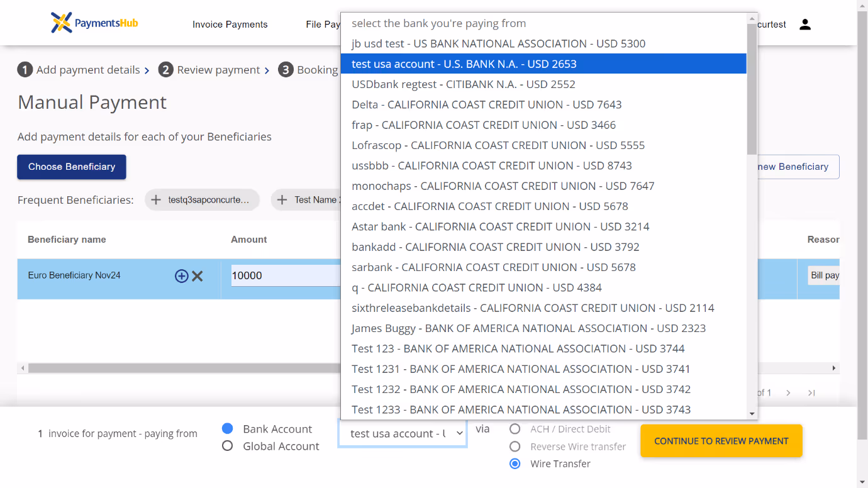Screen dimensions: 868x488
Task: Choose Test 1233 - USD 3743 option
Action: pos(543,409)
